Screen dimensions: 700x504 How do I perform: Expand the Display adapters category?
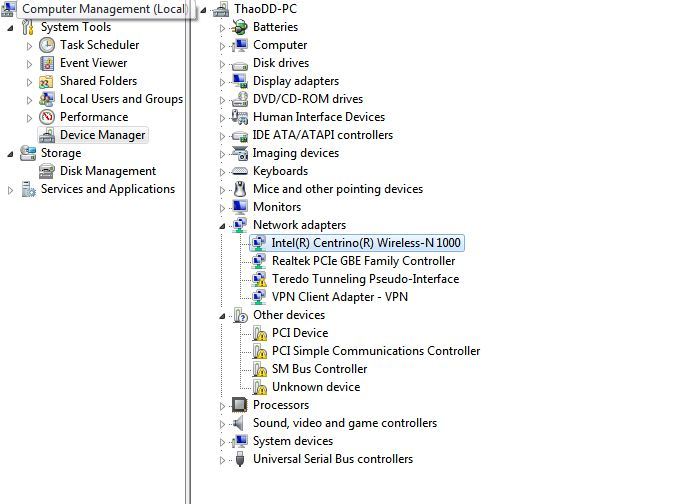[x=222, y=82]
